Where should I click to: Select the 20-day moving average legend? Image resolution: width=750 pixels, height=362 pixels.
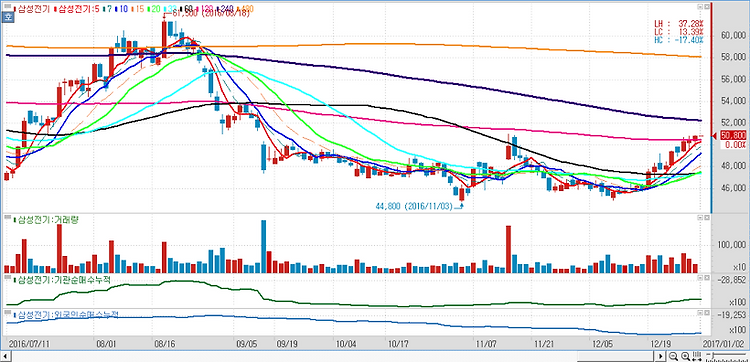click(x=154, y=9)
